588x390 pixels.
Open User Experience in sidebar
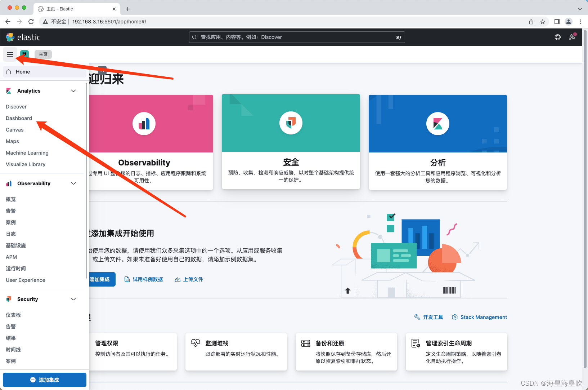(x=26, y=280)
